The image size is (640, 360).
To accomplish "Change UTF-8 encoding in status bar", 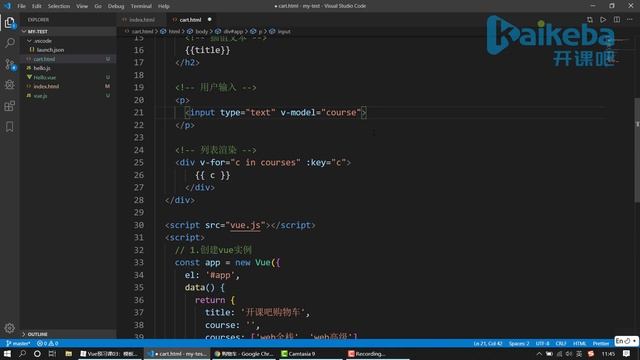I will click(x=542, y=343).
